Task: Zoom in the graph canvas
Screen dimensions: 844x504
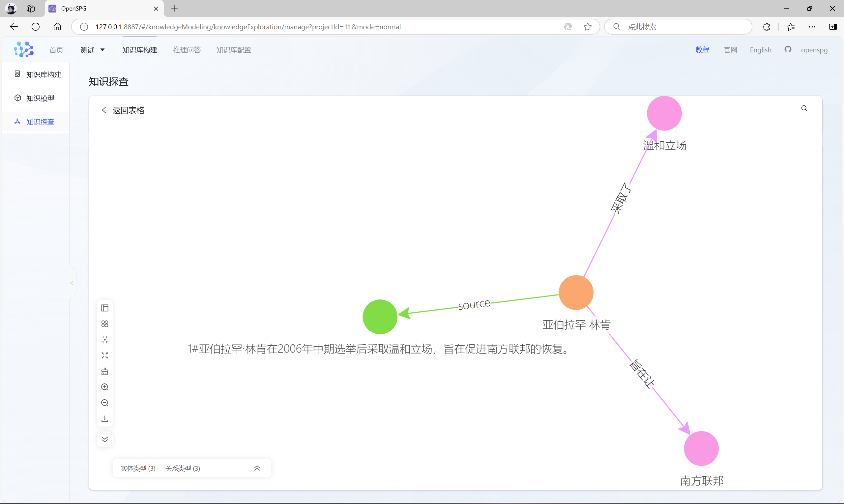Action: pyautogui.click(x=105, y=387)
